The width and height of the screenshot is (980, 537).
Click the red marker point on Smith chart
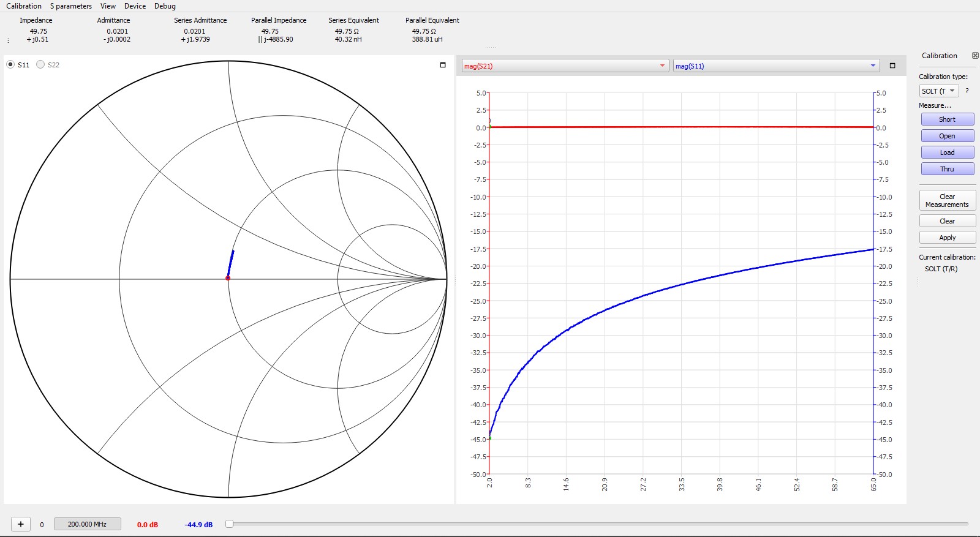[228, 278]
